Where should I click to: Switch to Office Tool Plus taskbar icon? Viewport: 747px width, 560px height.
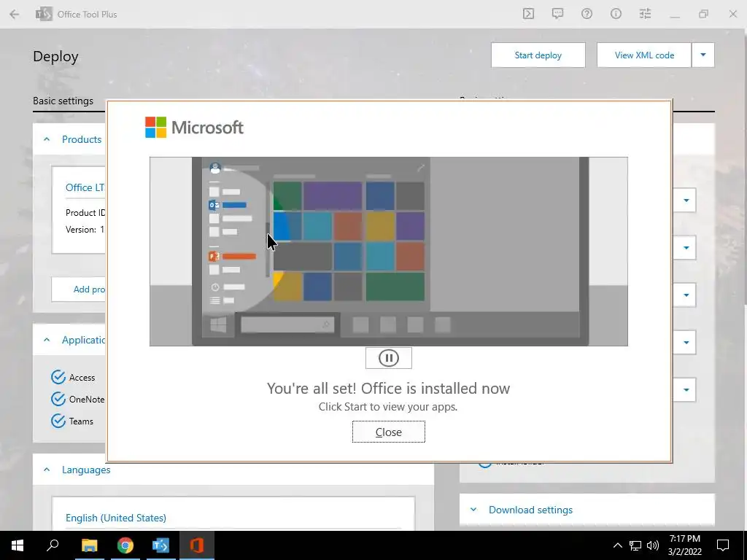pos(160,545)
